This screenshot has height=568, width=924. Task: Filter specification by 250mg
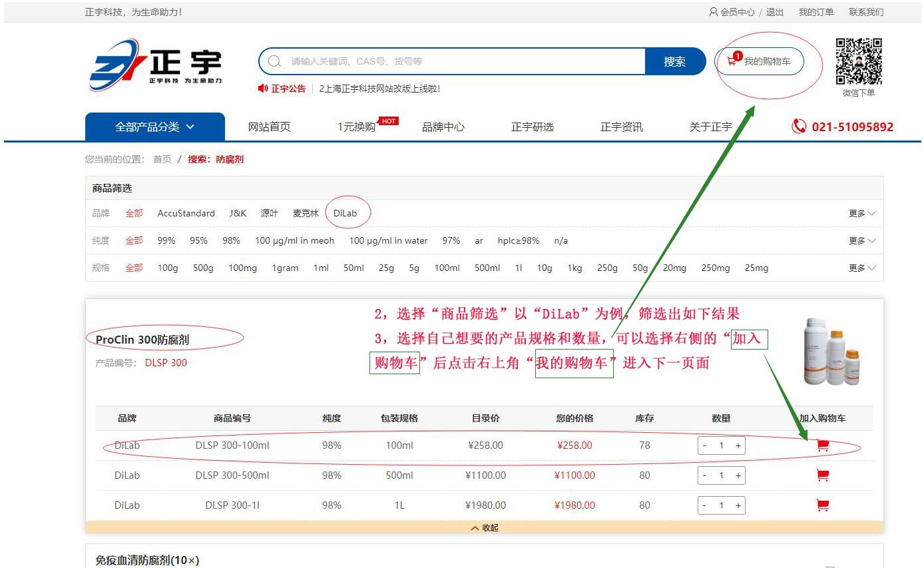point(715,268)
